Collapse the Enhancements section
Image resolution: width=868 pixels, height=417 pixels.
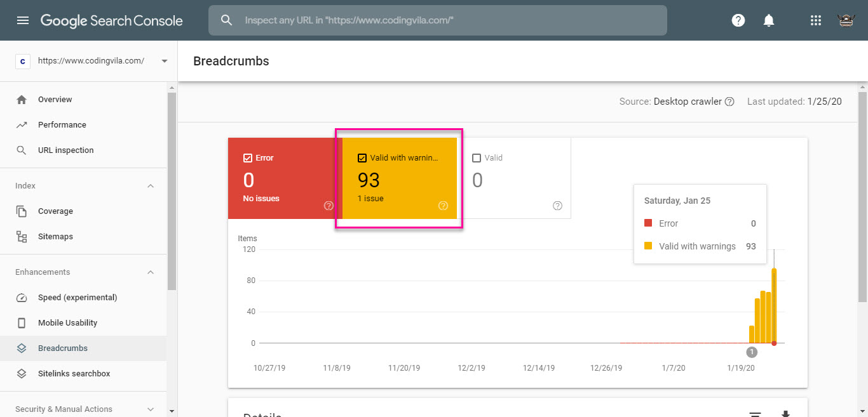(151, 272)
